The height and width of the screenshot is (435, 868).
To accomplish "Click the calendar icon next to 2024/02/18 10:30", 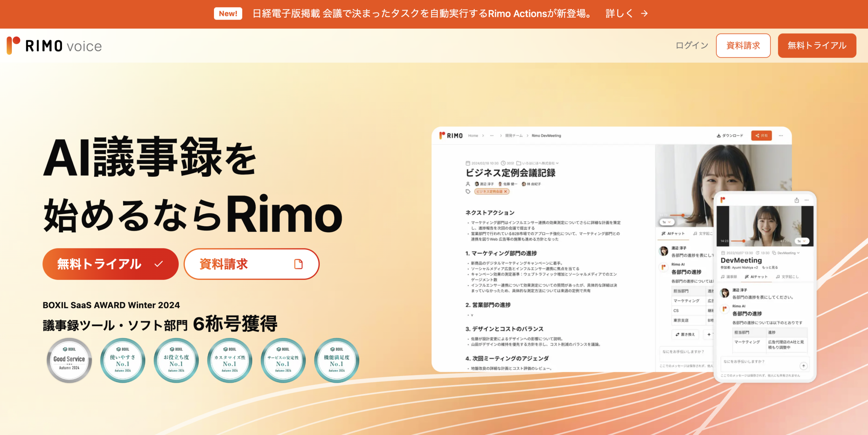I will click(468, 163).
